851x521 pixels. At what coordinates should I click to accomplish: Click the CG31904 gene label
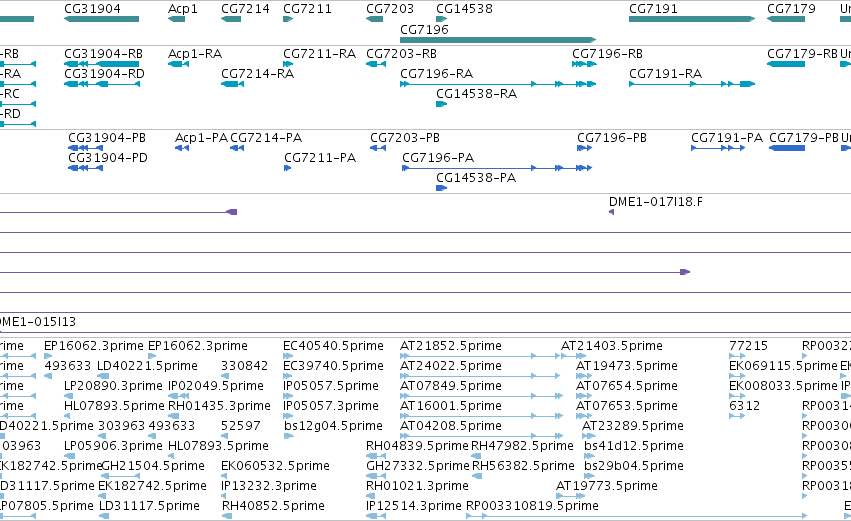[x=92, y=9]
